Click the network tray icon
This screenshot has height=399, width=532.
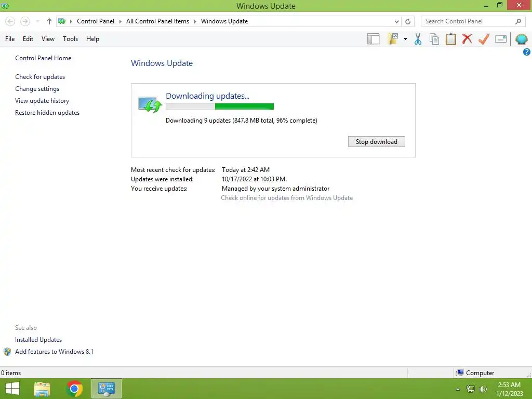471,389
